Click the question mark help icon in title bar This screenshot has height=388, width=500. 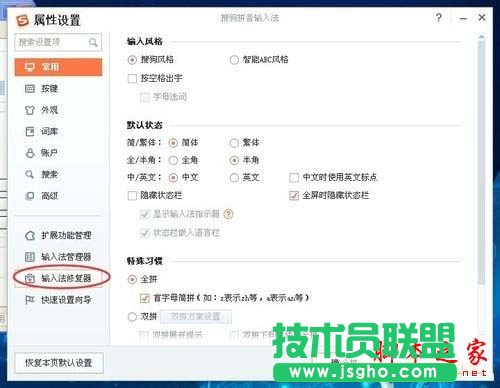[x=439, y=18]
